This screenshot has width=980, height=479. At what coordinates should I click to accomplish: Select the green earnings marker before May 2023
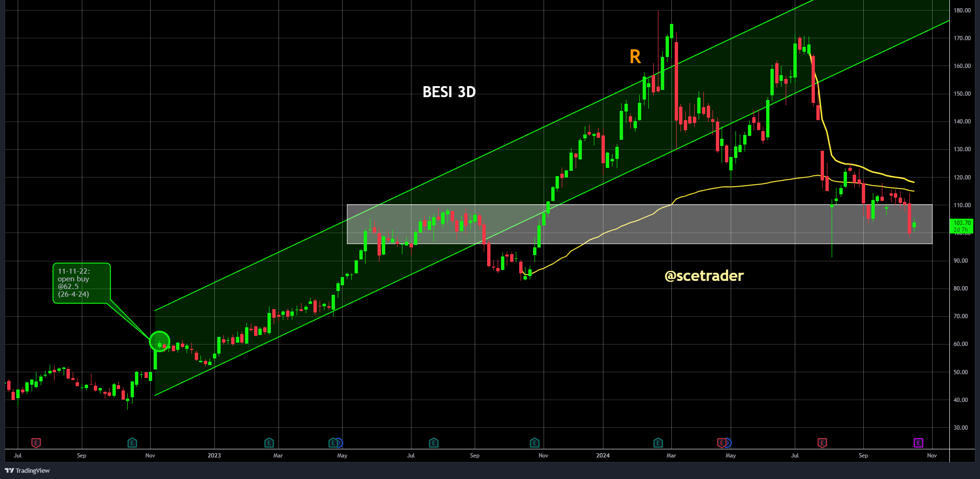333,443
